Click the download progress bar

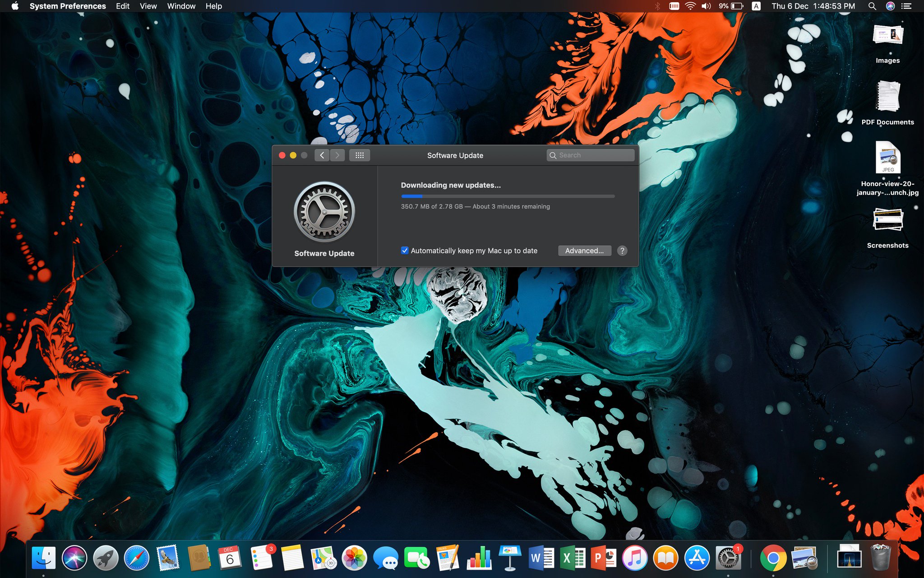[508, 196]
